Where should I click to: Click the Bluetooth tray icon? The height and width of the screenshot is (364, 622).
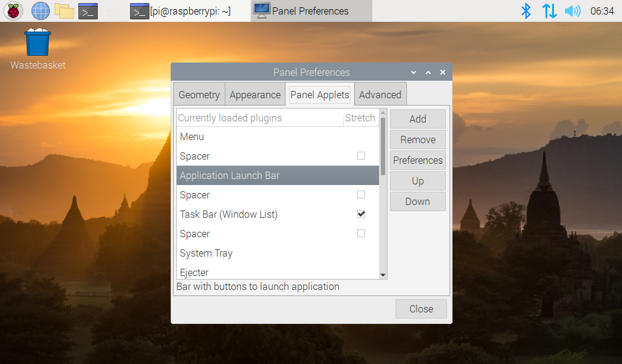point(526,11)
